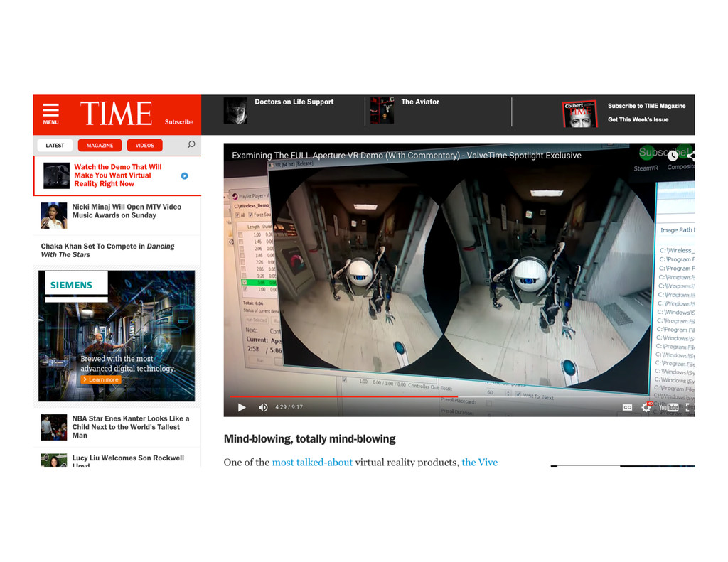Click the 'Mind-blowing, totally mind-blowing' heading
This screenshot has width=728, height=562.
(310, 439)
